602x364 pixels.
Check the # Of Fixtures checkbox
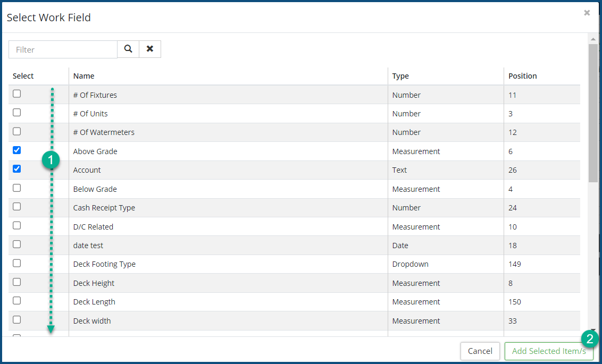(x=17, y=94)
